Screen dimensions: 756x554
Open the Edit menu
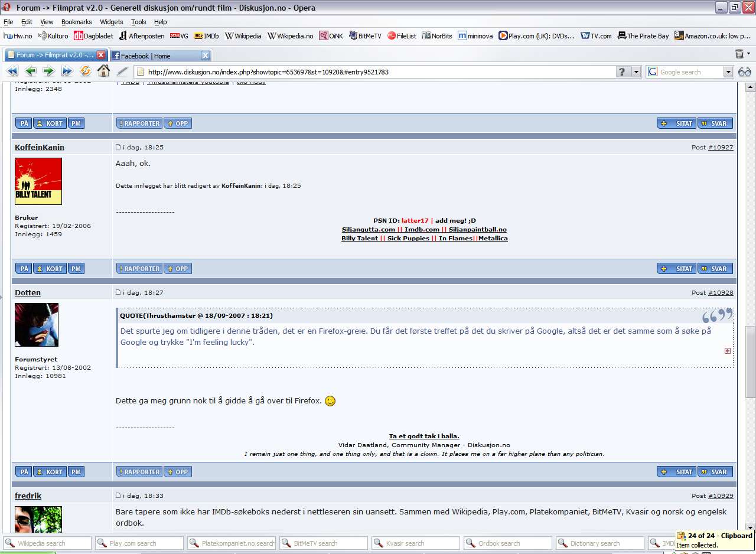click(x=27, y=22)
